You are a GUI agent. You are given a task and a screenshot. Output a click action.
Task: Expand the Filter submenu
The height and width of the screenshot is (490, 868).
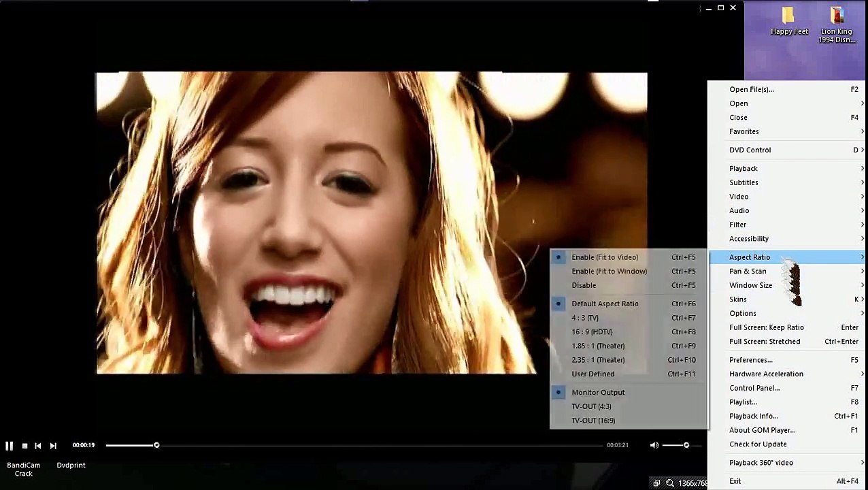tap(788, 225)
